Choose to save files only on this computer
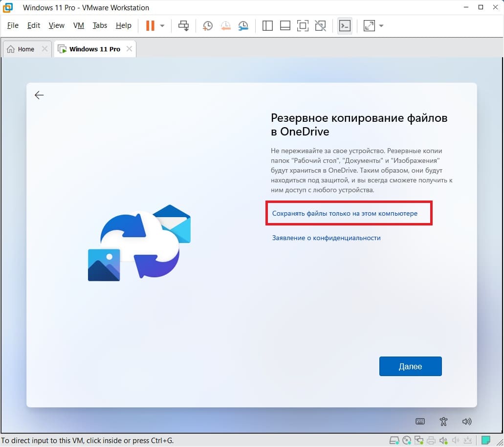The image size is (504, 447). coord(345,214)
